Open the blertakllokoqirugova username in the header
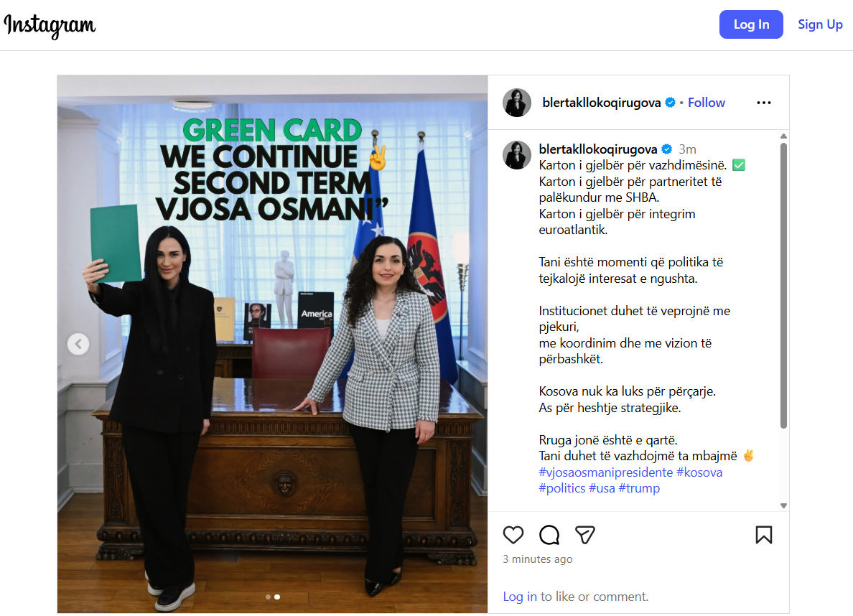The height and width of the screenshot is (616, 853). click(601, 102)
